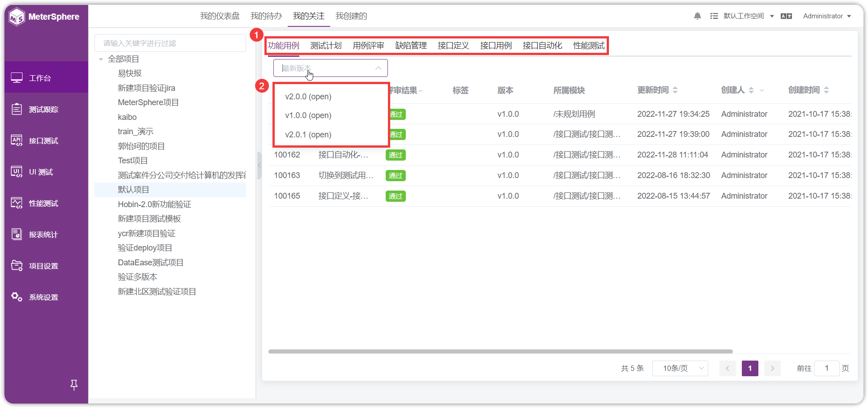This screenshot has height=408, width=868.
Task: Toggle the sidebar pin at bottom left
Action: pyautogui.click(x=74, y=385)
